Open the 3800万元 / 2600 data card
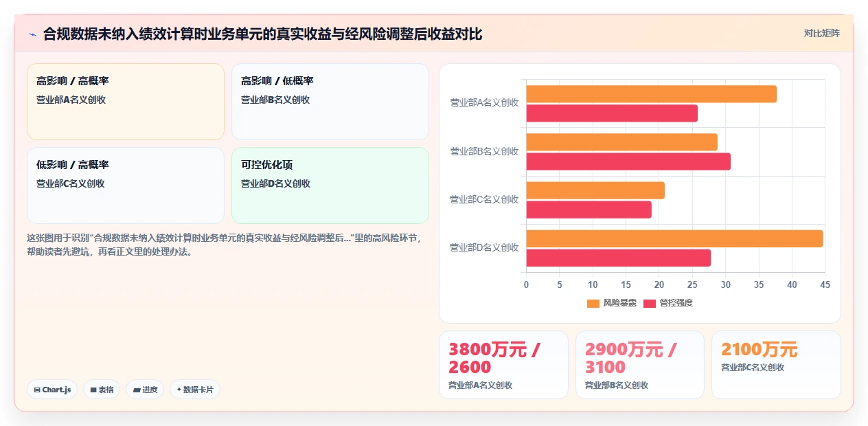Image resolution: width=868 pixels, height=426 pixels. click(x=503, y=365)
